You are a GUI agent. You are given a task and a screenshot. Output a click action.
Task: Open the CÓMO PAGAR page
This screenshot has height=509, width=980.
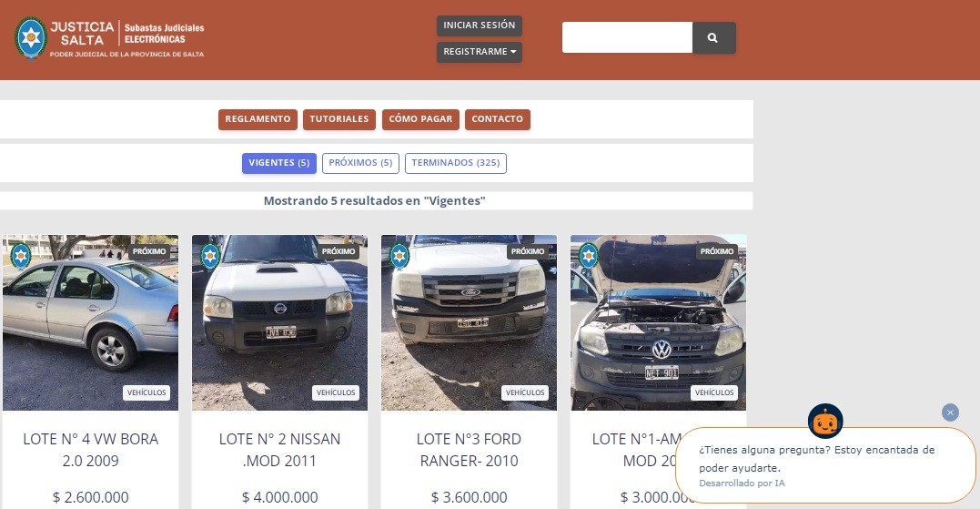[420, 119]
